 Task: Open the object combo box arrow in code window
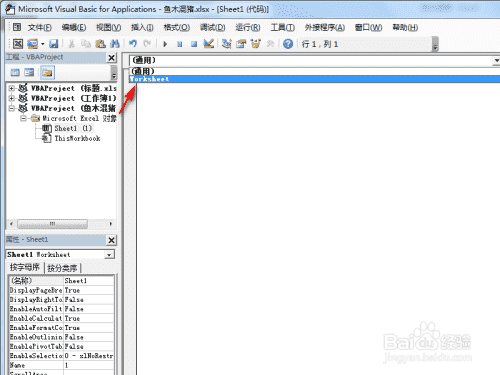496,61
